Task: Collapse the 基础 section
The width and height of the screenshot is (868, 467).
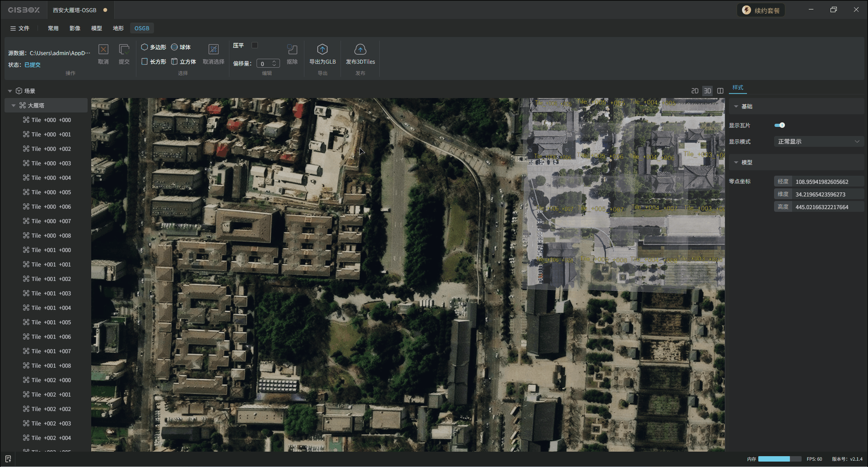Action: pyautogui.click(x=736, y=107)
